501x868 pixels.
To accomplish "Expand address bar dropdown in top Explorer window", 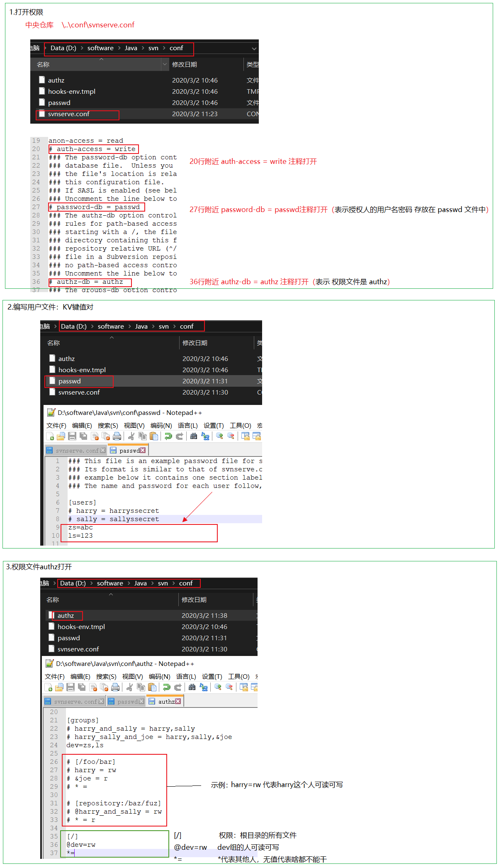I will pyautogui.click(x=254, y=49).
